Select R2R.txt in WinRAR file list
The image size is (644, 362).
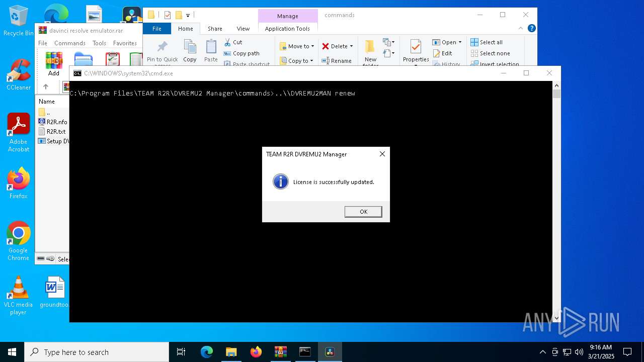52,131
